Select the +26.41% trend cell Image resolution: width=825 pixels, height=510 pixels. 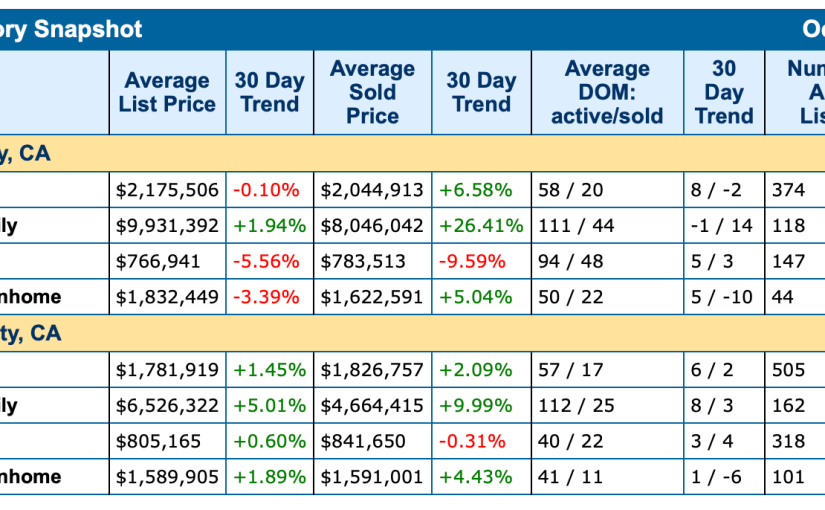click(481, 226)
